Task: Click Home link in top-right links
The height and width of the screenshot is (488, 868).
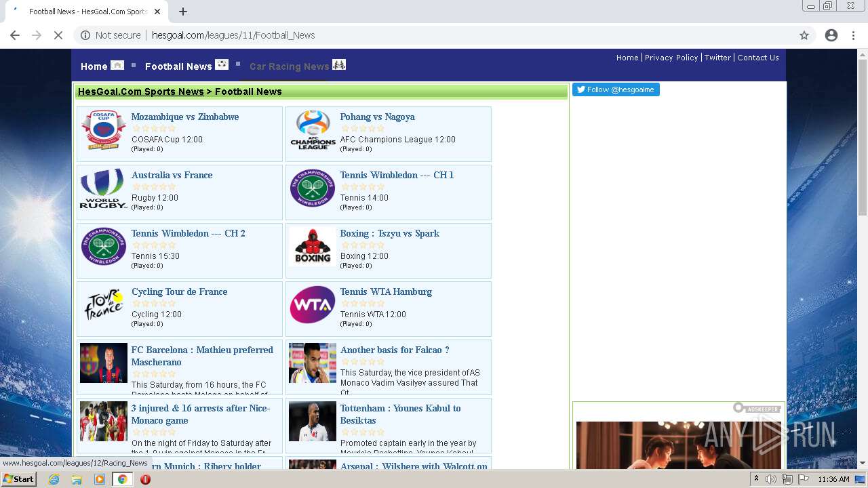Action: (x=627, y=58)
